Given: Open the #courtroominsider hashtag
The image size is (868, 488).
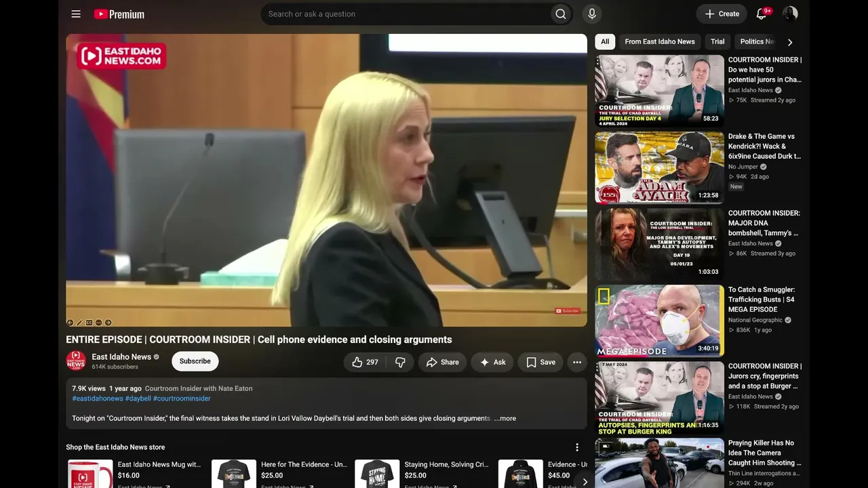Looking at the screenshot, I should (182, 399).
